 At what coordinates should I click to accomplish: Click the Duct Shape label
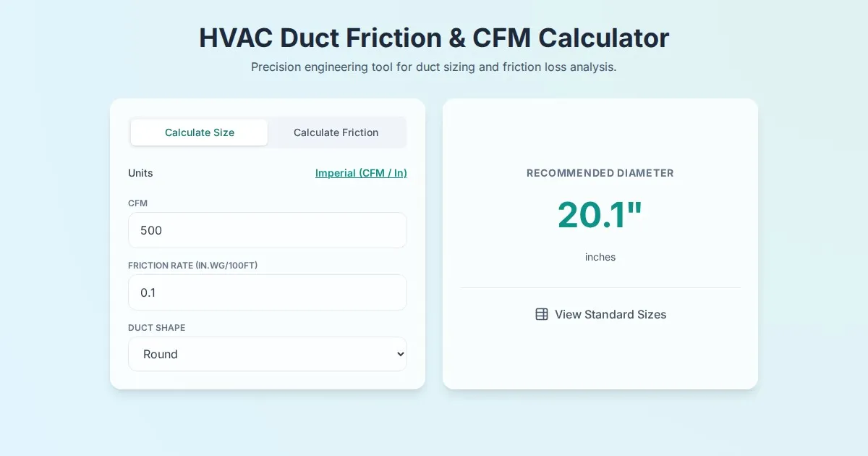156,328
